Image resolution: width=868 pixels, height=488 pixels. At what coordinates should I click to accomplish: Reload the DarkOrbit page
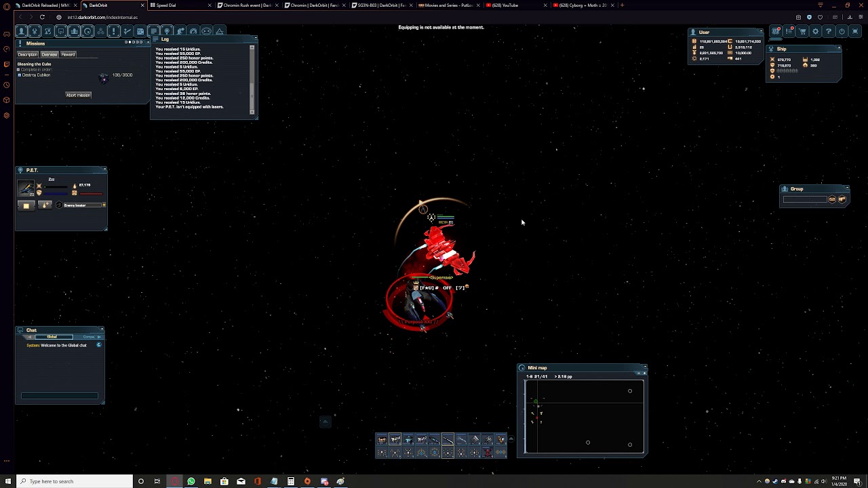(42, 17)
